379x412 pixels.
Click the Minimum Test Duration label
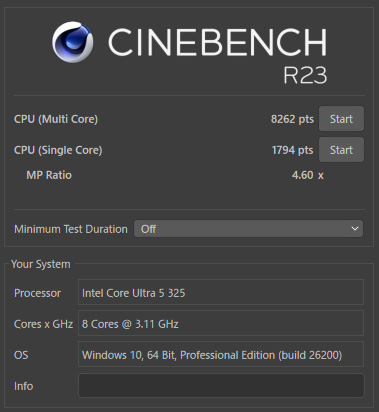coord(71,229)
